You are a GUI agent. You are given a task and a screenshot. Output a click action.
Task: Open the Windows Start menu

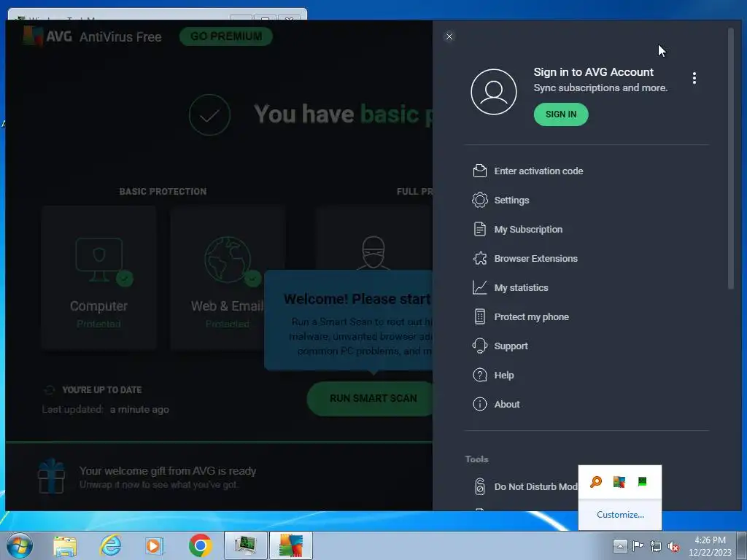[x=19, y=545]
